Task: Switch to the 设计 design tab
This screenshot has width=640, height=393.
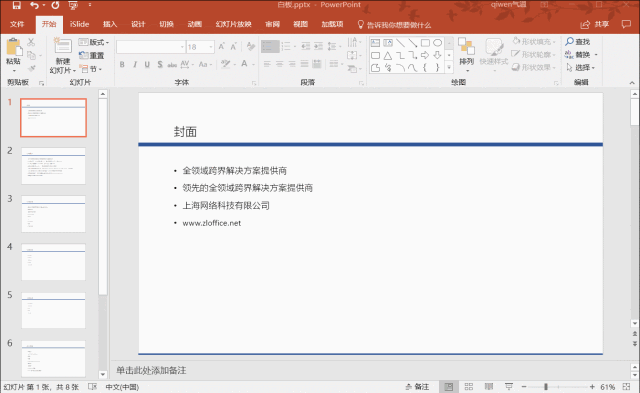Action: click(138, 24)
